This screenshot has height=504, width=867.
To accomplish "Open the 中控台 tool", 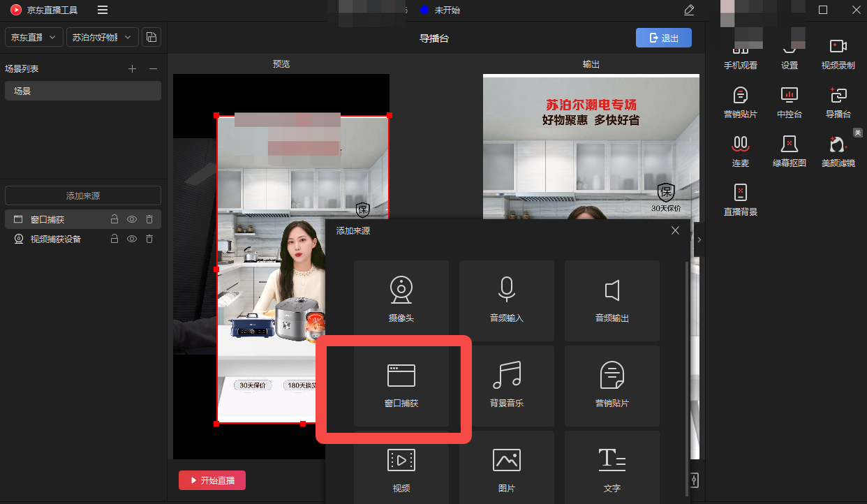I will coord(790,103).
